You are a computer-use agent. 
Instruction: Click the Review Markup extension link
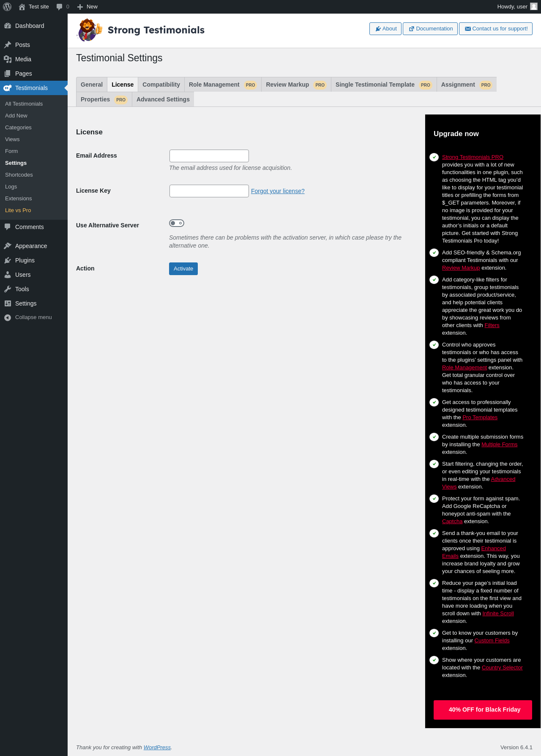click(x=461, y=268)
